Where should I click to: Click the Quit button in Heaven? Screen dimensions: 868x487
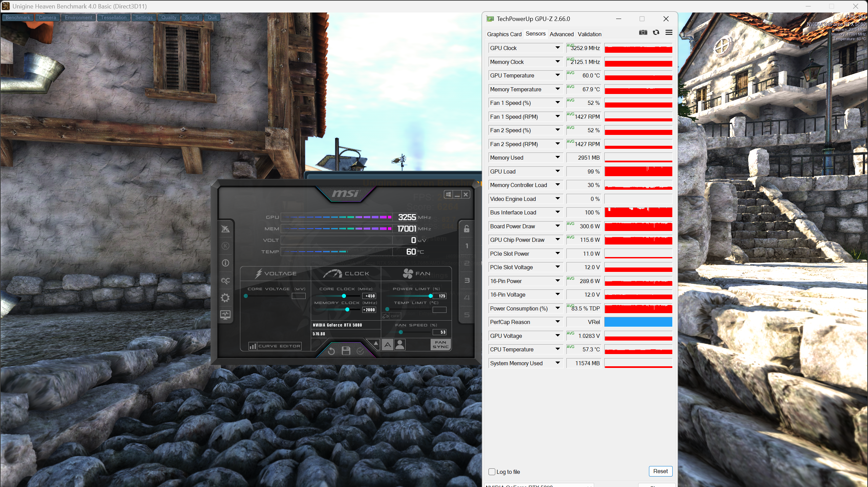[212, 18]
